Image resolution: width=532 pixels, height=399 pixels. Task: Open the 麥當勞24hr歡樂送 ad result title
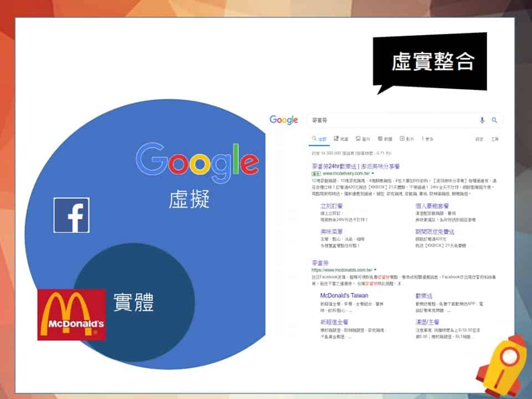(x=356, y=166)
